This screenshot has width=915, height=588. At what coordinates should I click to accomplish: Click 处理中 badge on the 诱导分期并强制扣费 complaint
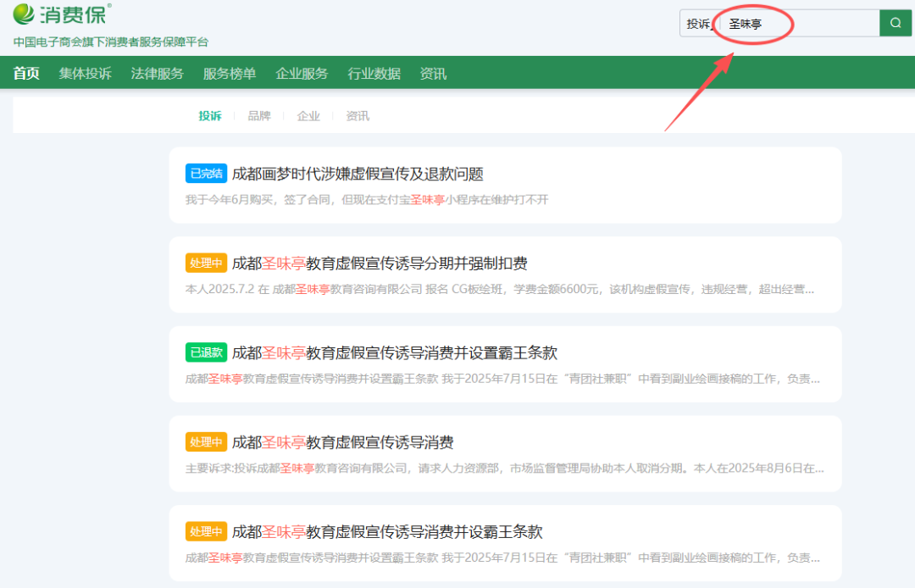pyautogui.click(x=206, y=263)
